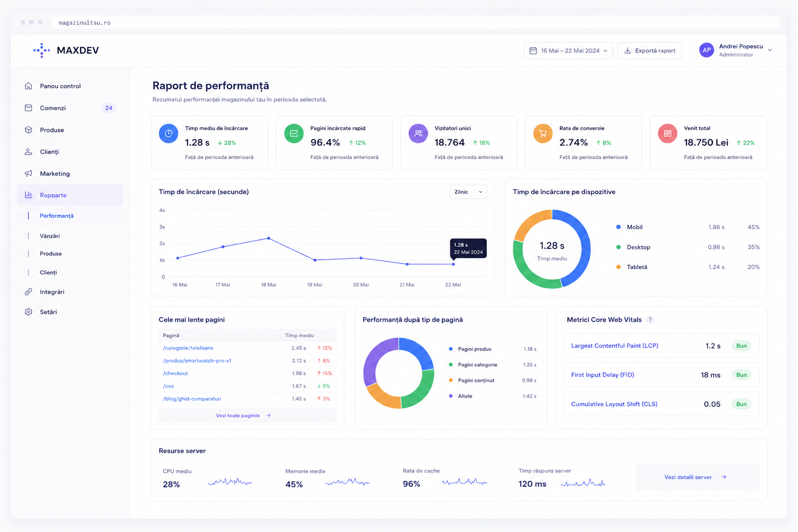798x532 pixels.
Task: Click the Memorie medie sparkline chart
Action: click(347, 482)
